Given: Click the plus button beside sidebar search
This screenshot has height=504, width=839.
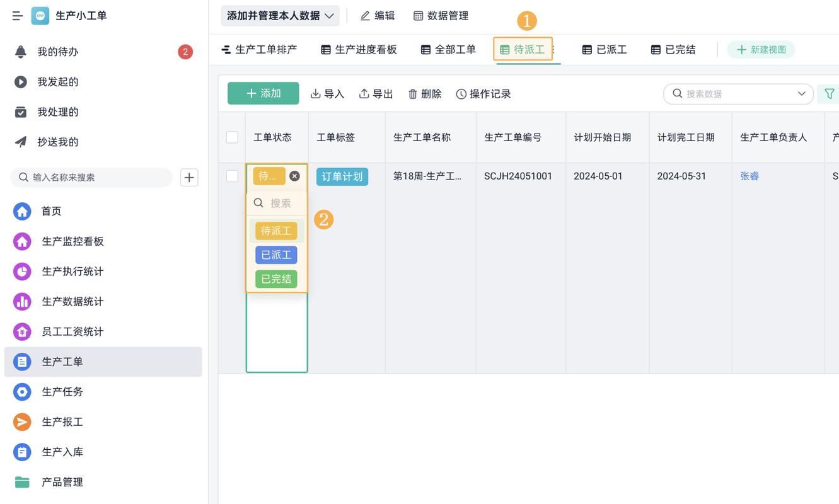Looking at the screenshot, I should point(189,178).
